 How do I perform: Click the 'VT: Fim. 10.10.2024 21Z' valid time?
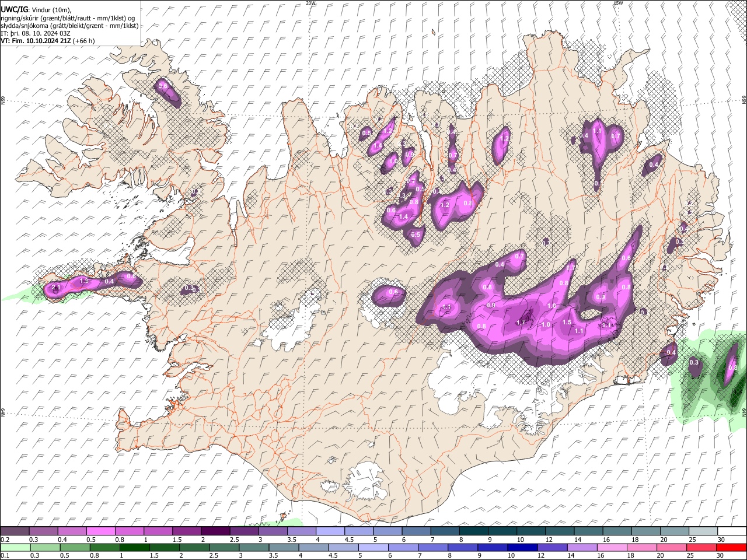coord(36,41)
